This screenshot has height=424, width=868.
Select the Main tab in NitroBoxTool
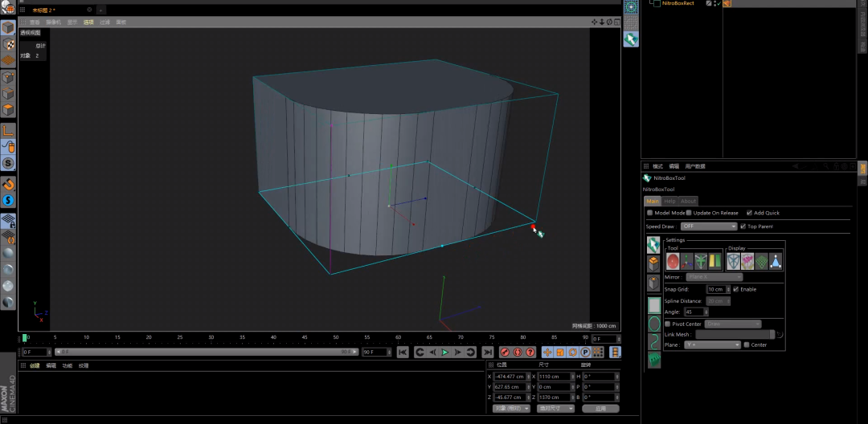(653, 202)
